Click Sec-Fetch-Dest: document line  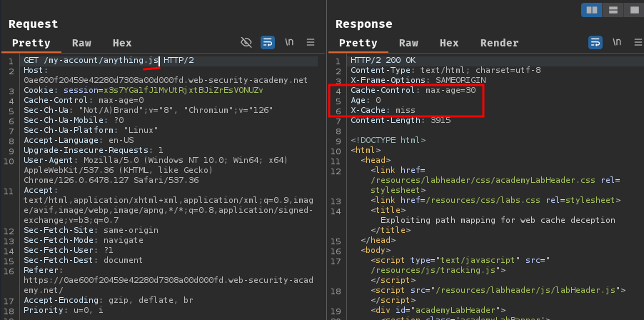(84, 260)
